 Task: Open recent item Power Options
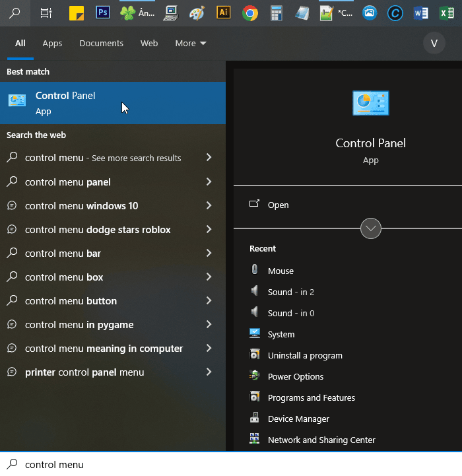[296, 376]
